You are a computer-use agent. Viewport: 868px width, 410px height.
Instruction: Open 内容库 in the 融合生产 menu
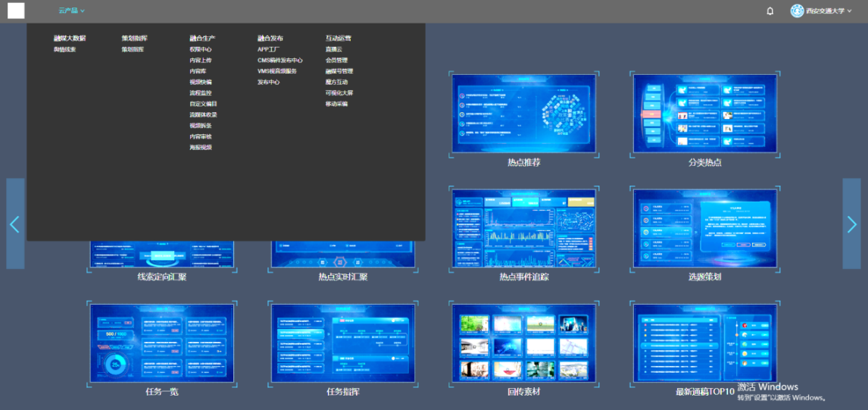click(198, 71)
